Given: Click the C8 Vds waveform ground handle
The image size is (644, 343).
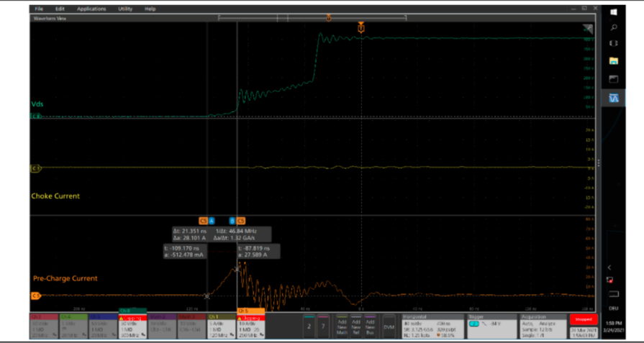Looking at the screenshot, I should [35, 115].
